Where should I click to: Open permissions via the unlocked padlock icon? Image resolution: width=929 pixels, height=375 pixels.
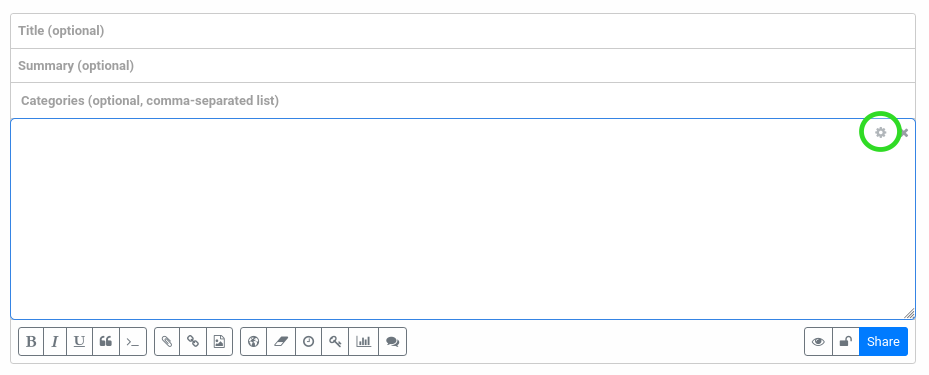coord(846,341)
